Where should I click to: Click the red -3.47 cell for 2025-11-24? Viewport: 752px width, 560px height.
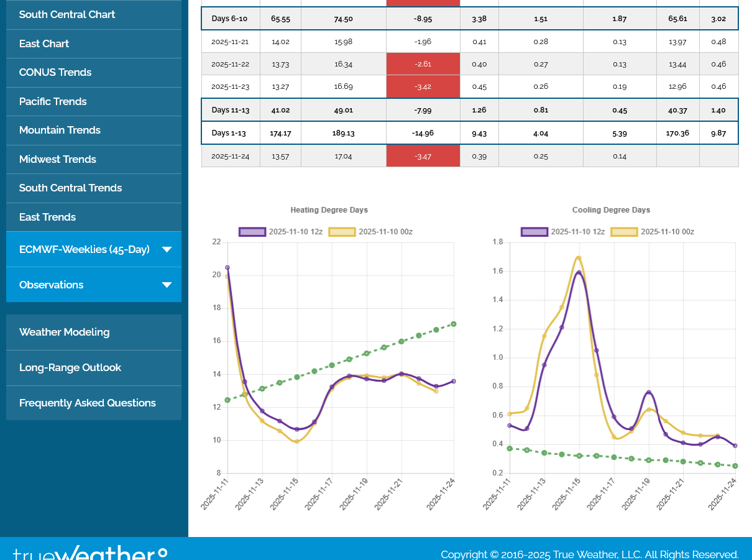[423, 156]
